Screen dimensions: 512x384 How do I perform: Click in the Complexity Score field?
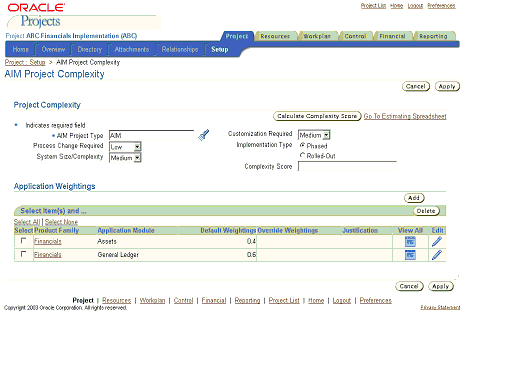pyautogui.click(x=347, y=166)
